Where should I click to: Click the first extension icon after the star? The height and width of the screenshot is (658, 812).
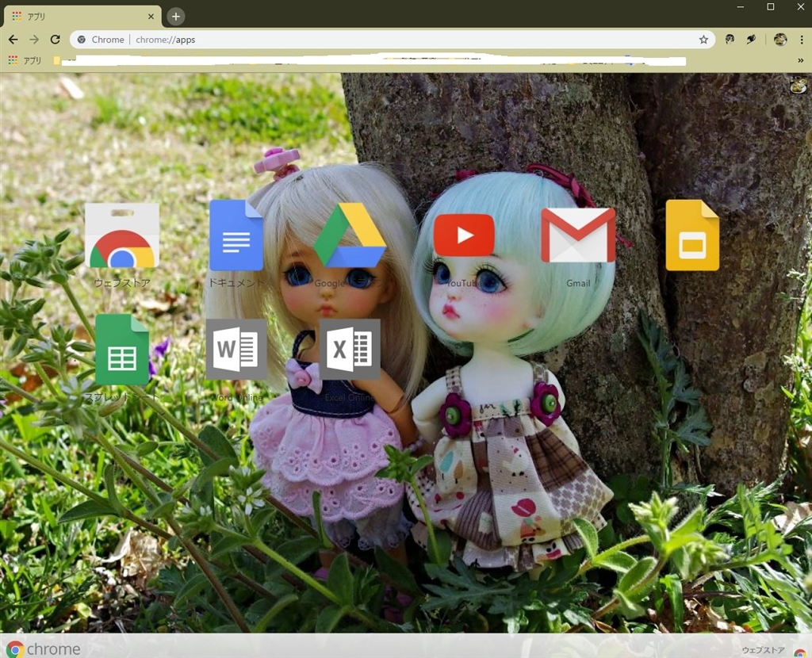coord(730,40)
